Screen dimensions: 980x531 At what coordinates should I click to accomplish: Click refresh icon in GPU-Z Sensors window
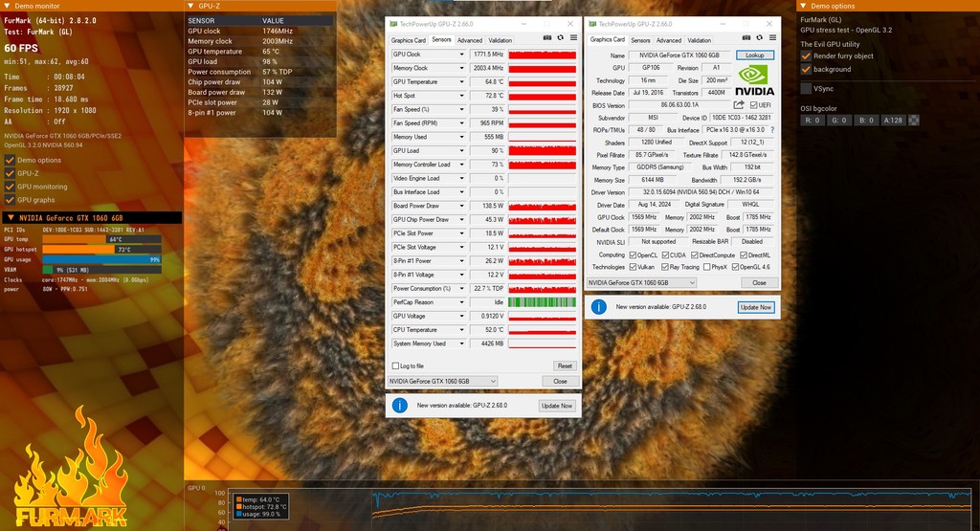(561, 38)
